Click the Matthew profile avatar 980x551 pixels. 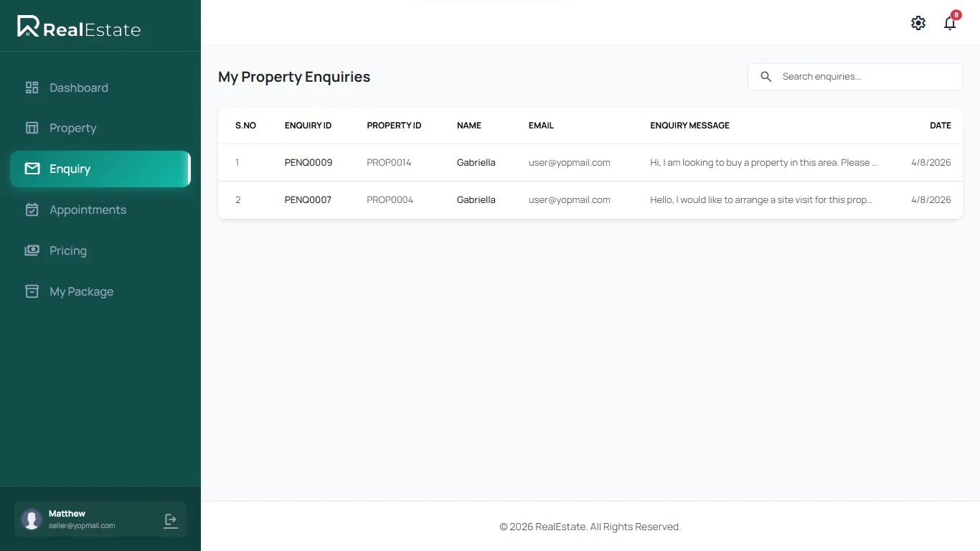pyautogui.click(x=32, y=519)
